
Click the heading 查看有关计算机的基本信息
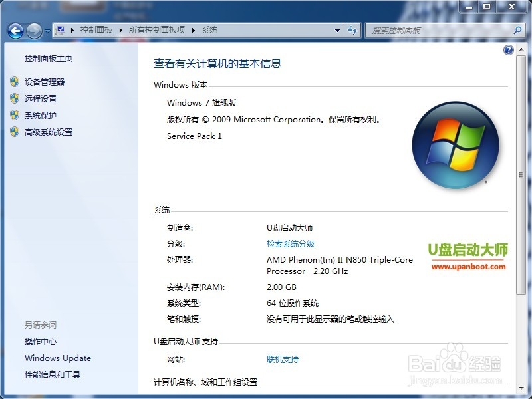(x=217, y=63)
